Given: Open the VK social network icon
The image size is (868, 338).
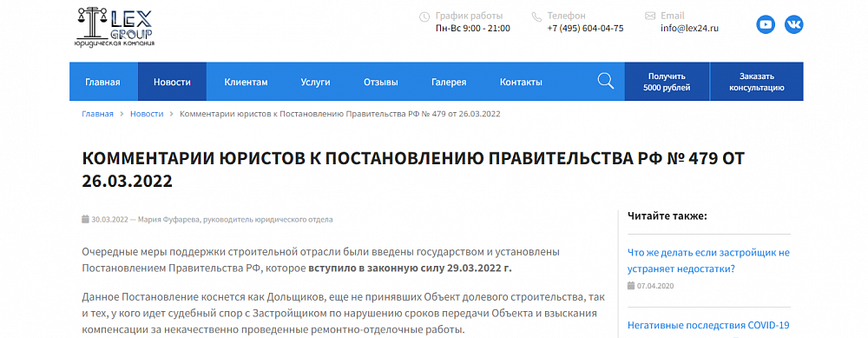Looking at the screenshot, I should [x=794, y=24].
